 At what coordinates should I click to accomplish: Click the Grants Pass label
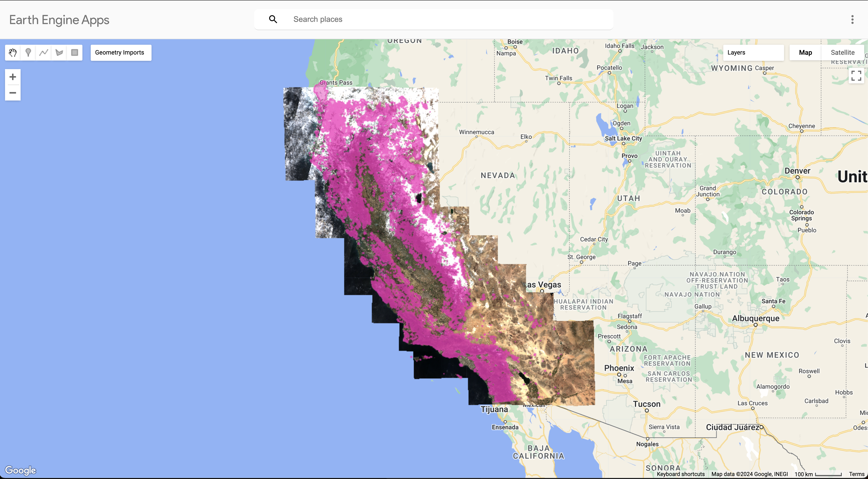(336, 83)
